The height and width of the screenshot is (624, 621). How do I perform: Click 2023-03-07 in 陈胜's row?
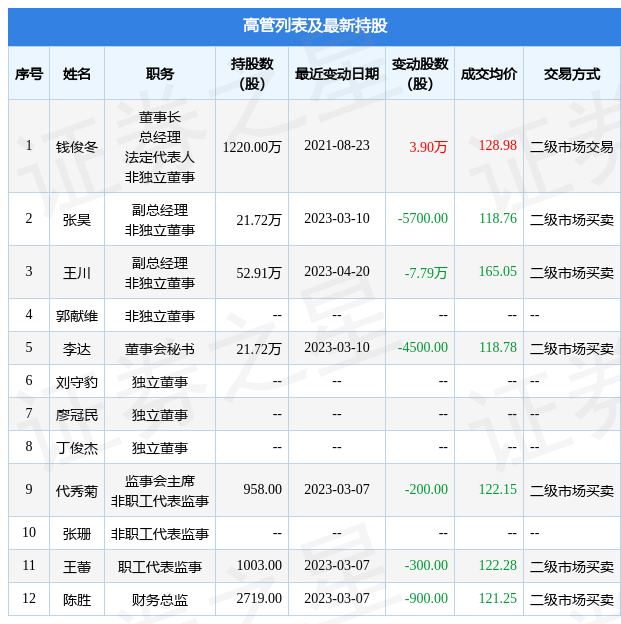337,599
